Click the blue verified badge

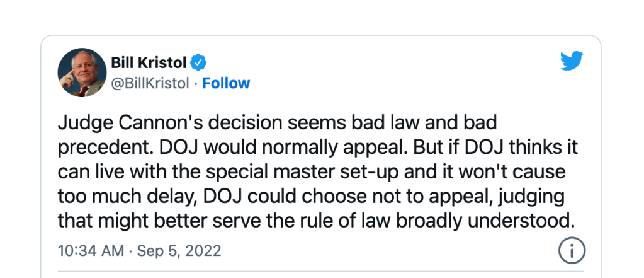click(200, 62)
